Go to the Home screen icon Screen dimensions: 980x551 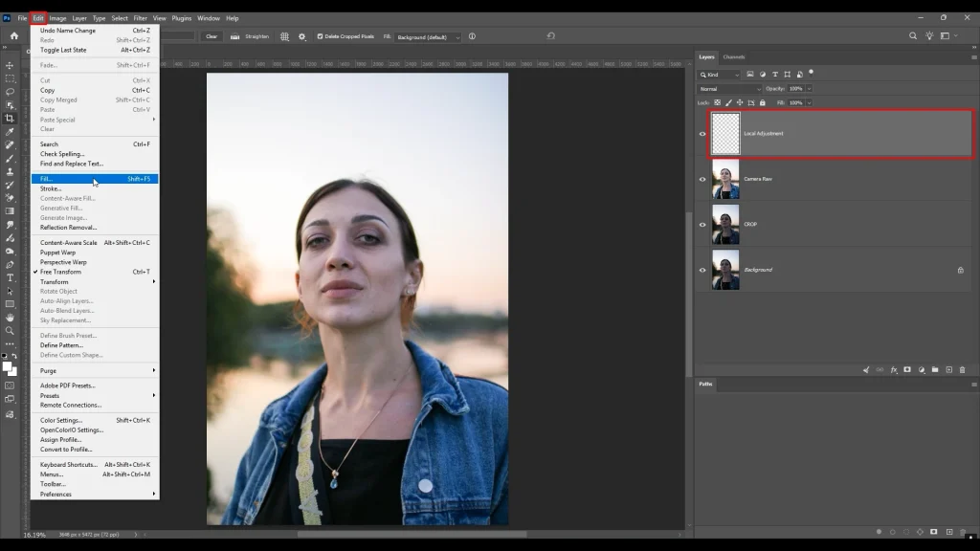tap(13, 36)
